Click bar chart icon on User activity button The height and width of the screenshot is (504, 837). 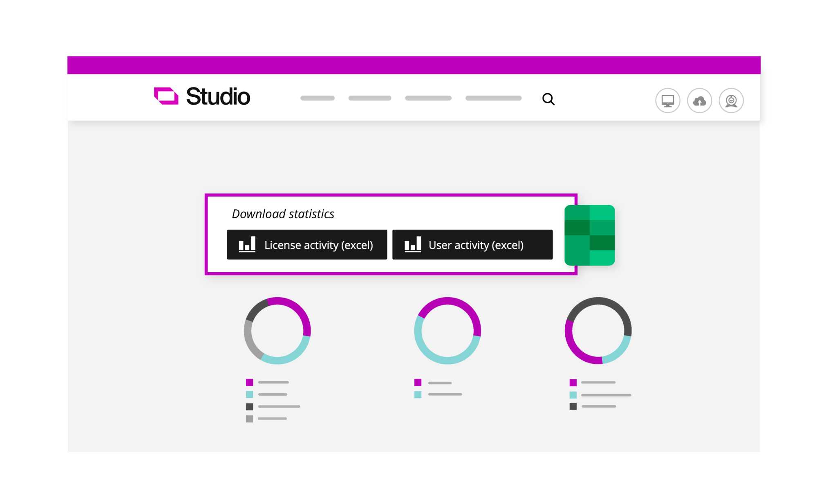(413, 244)
